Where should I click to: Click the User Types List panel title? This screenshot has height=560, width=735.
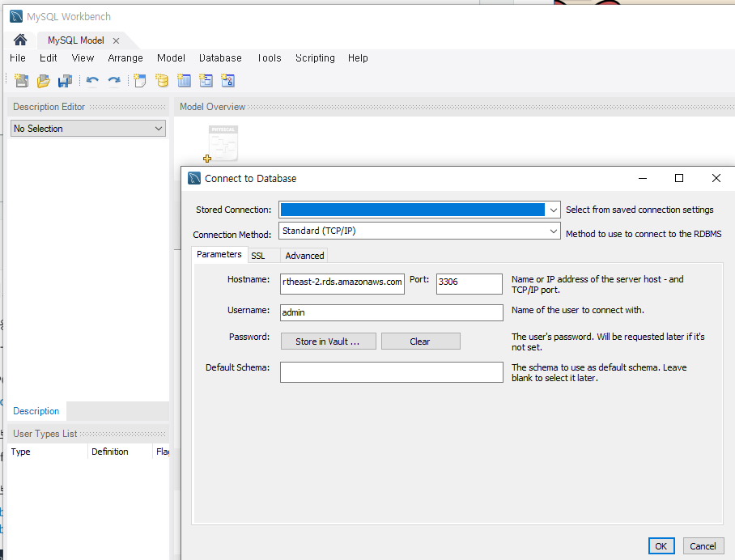[45, 434]
